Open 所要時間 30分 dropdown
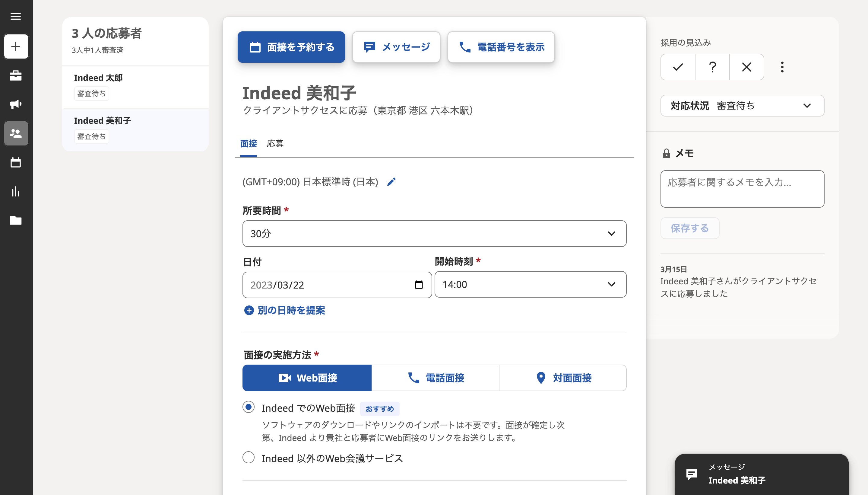 (434, 234)
